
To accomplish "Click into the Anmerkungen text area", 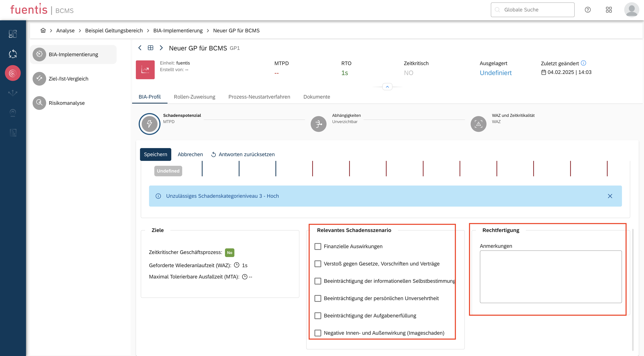I will click(551, 277).
